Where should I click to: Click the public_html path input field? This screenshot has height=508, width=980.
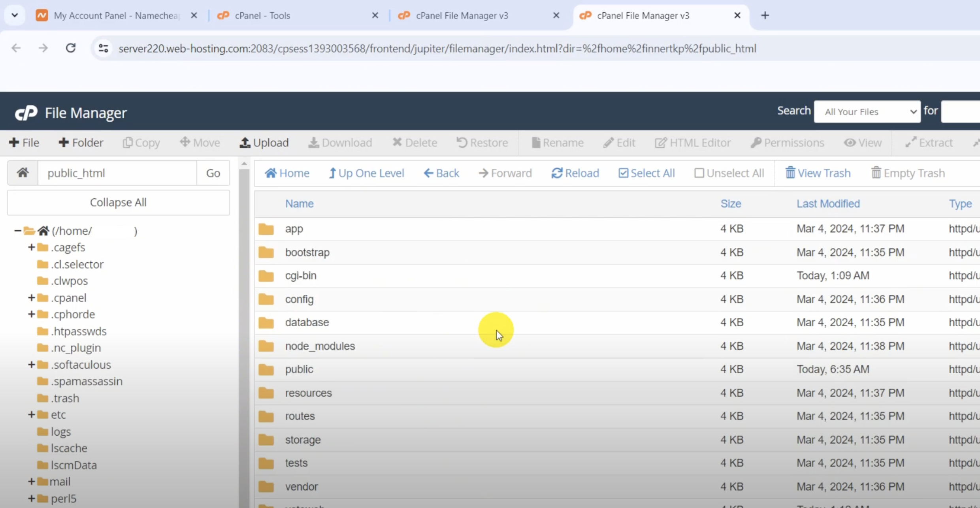[x=117, y=173]
